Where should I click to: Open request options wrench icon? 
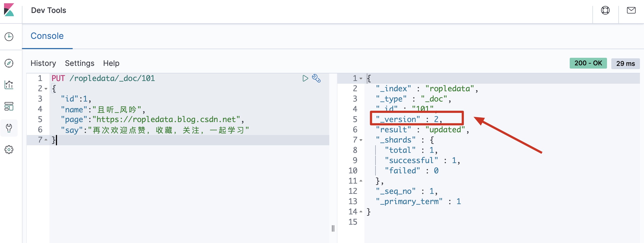click(316, 78)
